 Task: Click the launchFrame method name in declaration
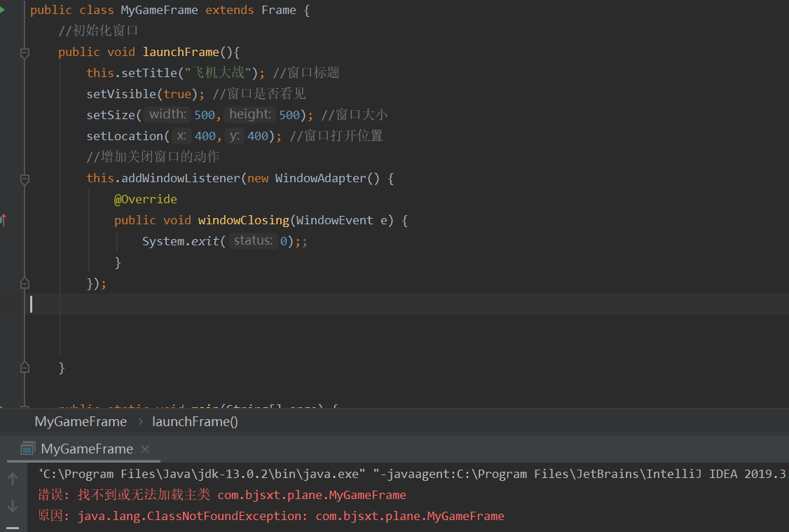pyautogui.click(x=181, y=52)
